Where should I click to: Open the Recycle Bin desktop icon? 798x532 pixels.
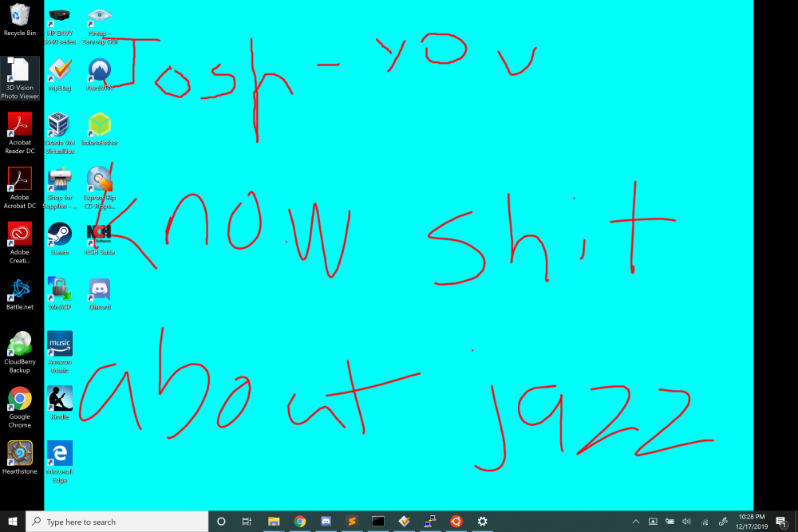click(20, 19)
